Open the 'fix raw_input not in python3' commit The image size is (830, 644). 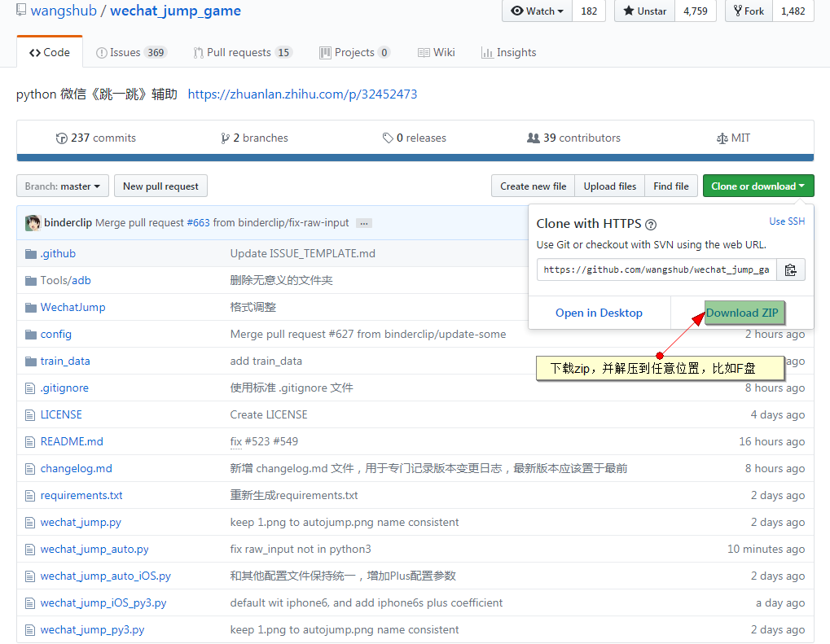coord(300,550)
